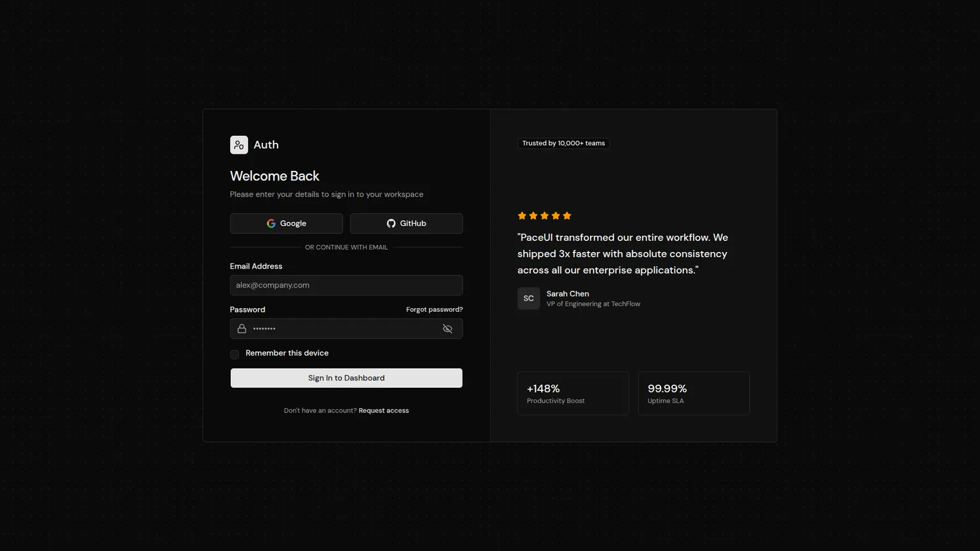Sign in with GitHub button

pos(406,223)
